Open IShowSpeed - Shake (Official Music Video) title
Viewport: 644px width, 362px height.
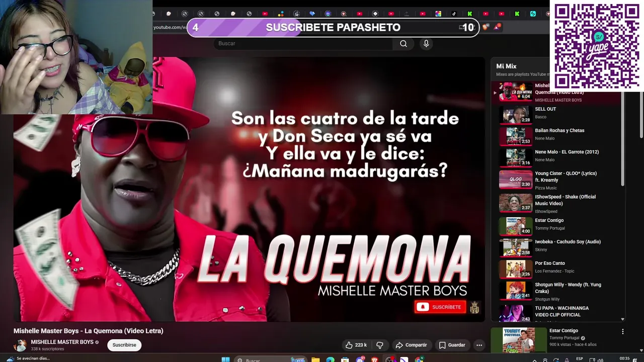pyautogui.click(x=565, y=200)
